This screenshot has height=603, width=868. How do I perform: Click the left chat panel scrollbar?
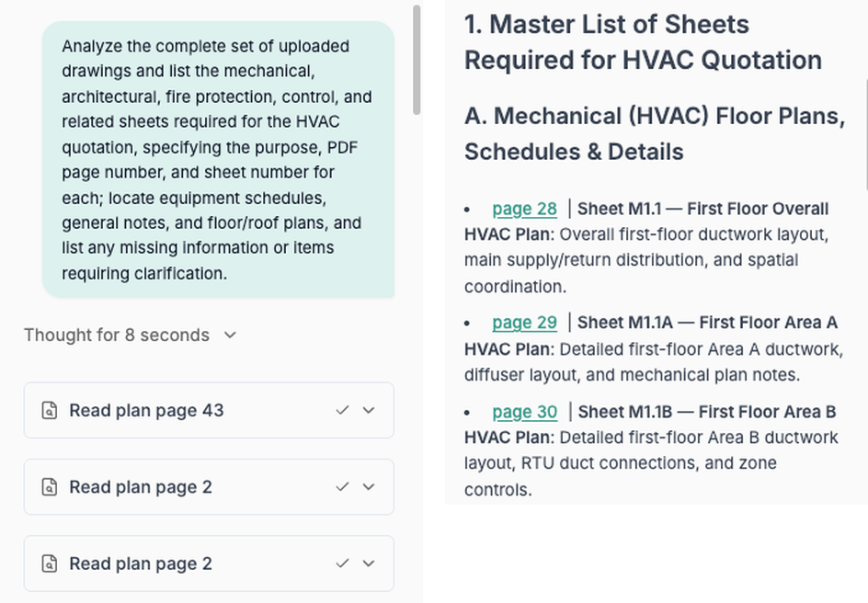(x=417, y=60)
